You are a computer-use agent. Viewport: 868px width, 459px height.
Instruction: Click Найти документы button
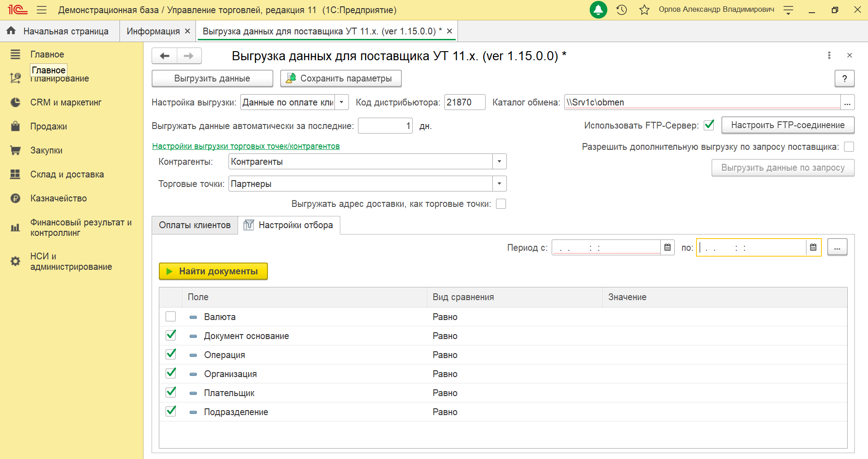click(x=213, y=271)
